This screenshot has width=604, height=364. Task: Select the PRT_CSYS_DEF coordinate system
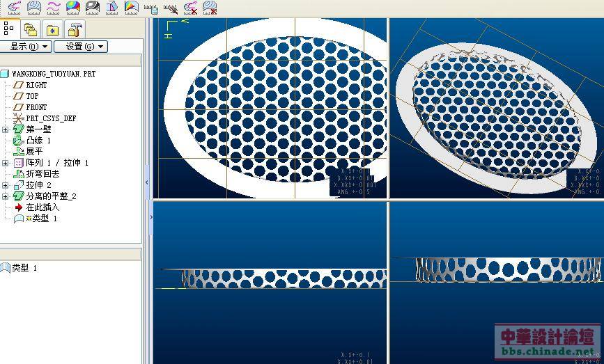point(52,118)
